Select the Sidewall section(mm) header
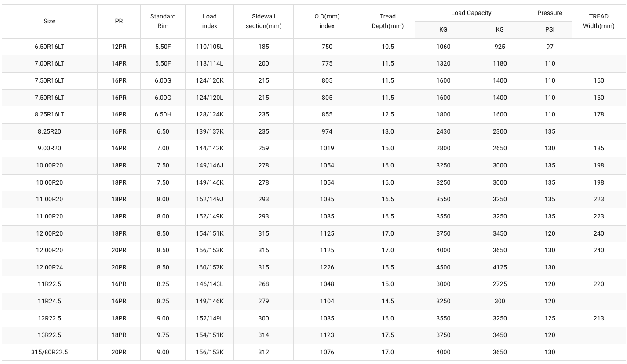This screenshot has width=627, height=364. [263, 21]
